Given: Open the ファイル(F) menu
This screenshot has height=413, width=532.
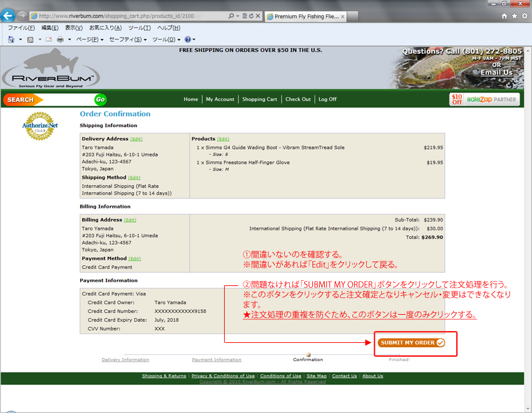Looking at the screenshot, I should point(21,28).
